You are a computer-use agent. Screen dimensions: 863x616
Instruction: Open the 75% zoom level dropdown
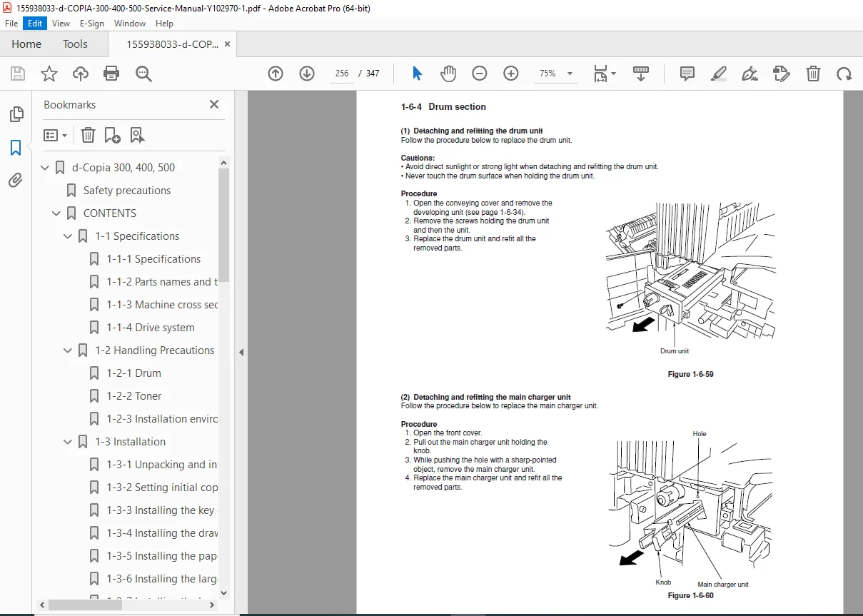point(555,74)
